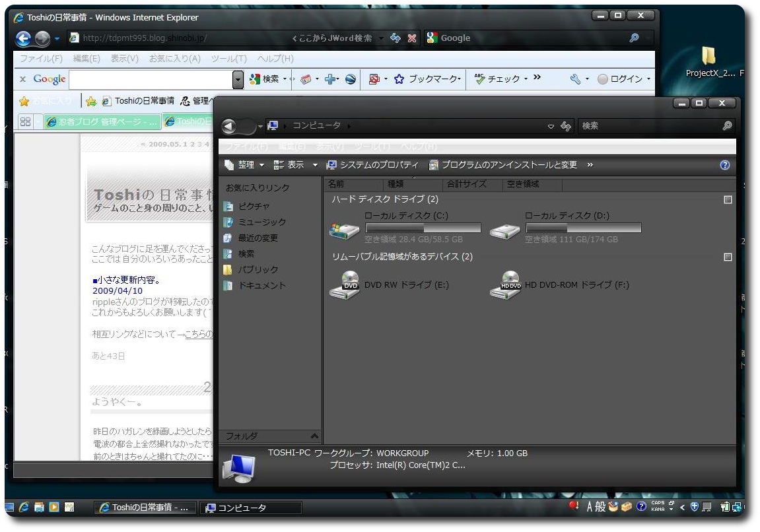Screen dimensions: 760x532
Task: Click システムのプロパティ (System Properties) button
Action: (372, 165)
